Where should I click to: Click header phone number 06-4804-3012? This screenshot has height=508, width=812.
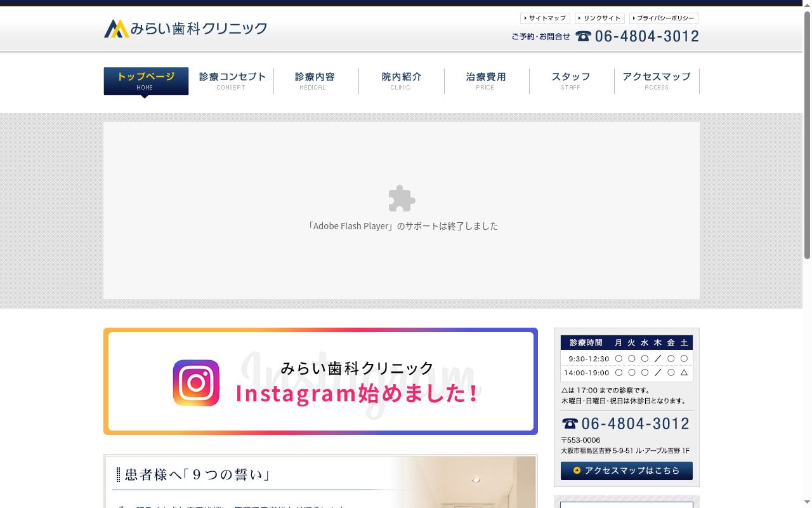point(647,36)
